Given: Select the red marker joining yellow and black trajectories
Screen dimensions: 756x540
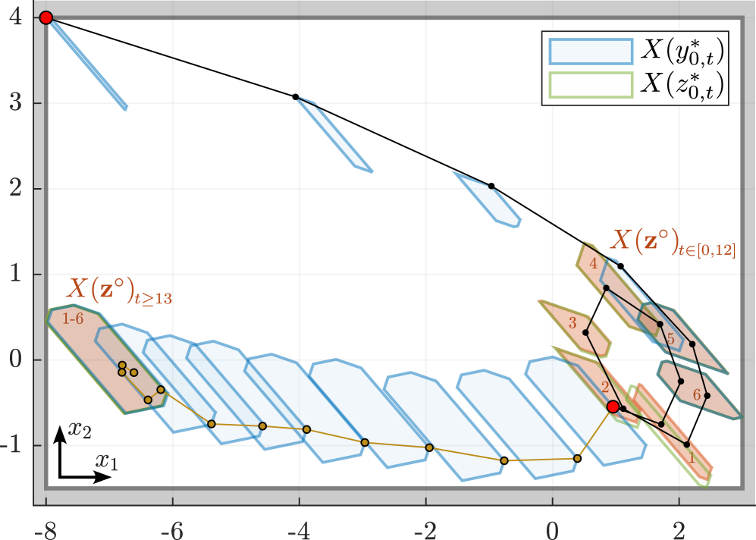Looking at the screenshot, I should (613, 407).
